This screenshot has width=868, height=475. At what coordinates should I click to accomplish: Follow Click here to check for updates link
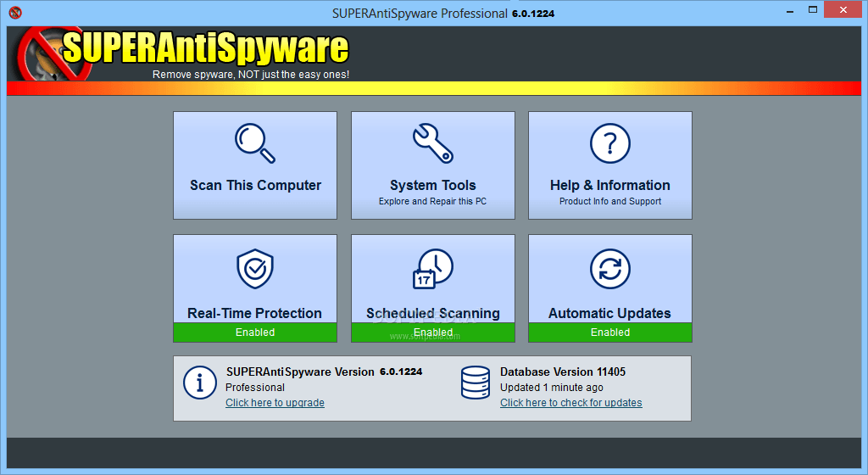(571, 402)
